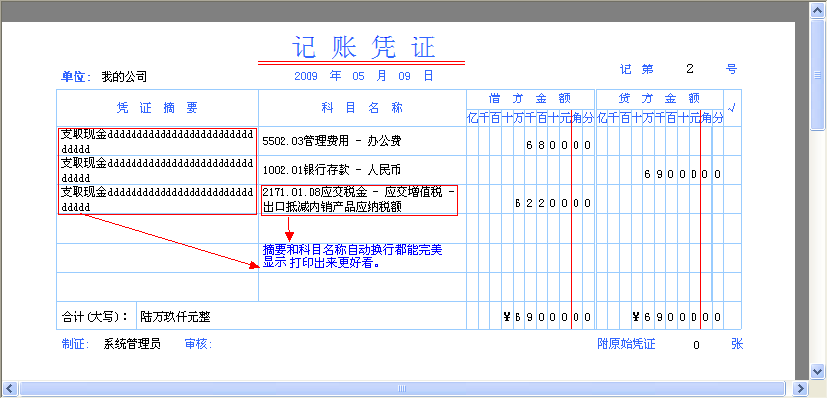
Task: Click the vertical scrollbar up arrow
Action: (818, 10)
